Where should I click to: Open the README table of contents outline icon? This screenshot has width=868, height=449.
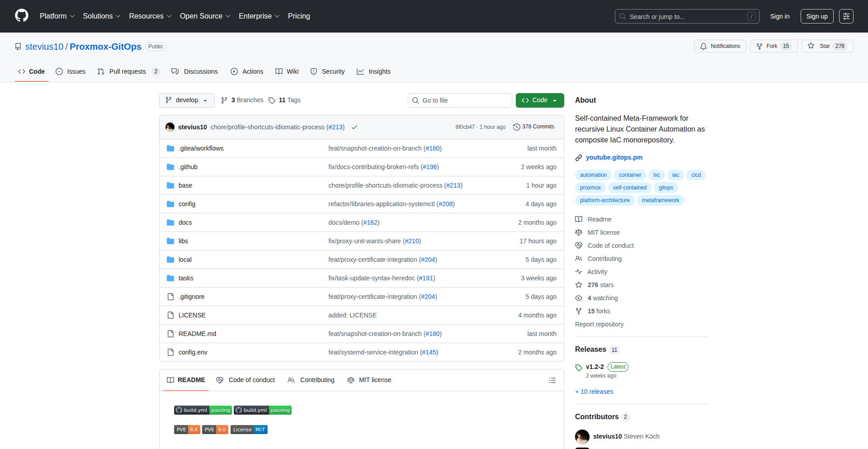[552, 380]
